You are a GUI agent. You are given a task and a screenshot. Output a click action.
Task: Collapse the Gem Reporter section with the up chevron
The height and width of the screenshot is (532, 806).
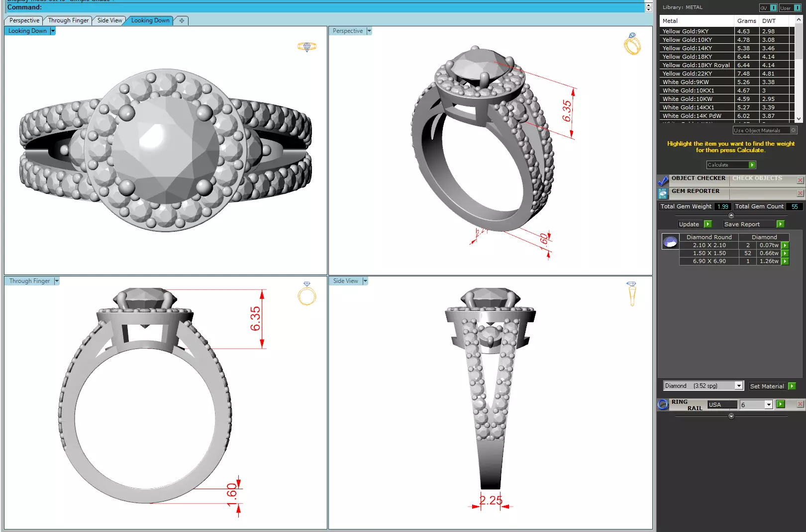click(x=731, y=215)
